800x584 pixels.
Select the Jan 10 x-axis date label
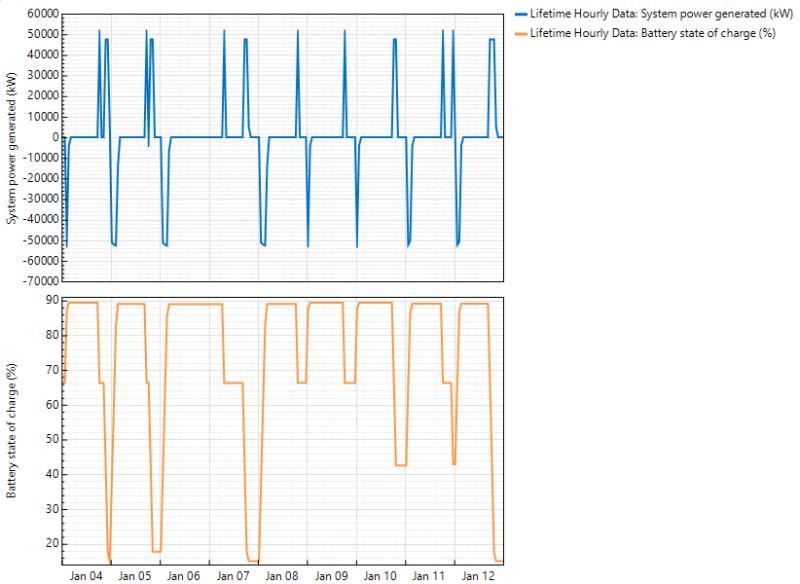pos(381,576)
